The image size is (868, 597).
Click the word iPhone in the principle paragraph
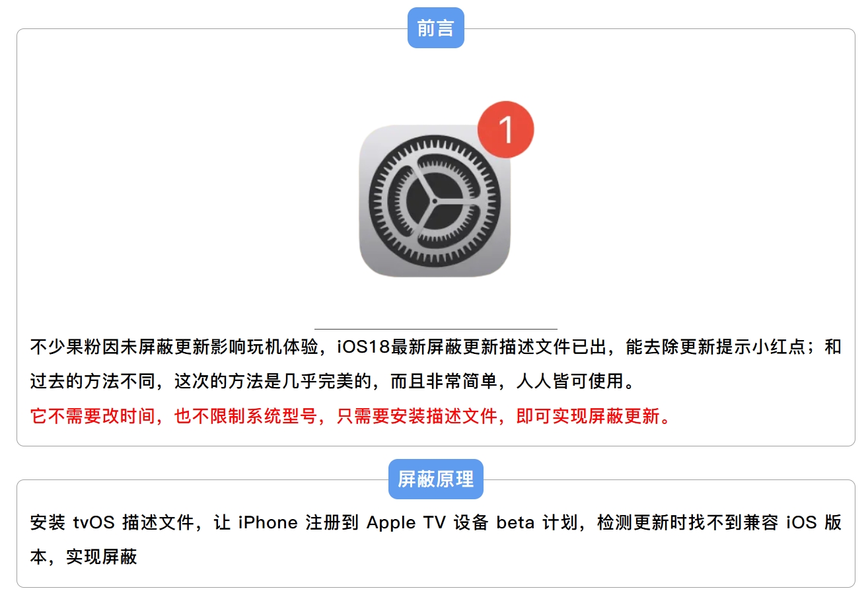point(268,523)
